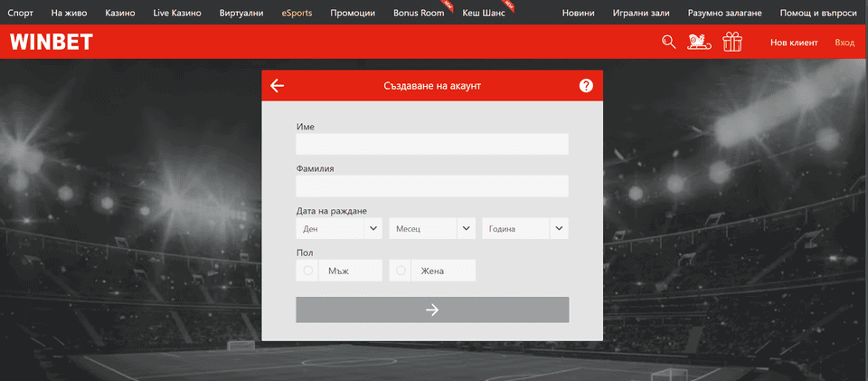
Task: Open the help question mark icon
Action: pyautogui.click(x=586, y=86)
